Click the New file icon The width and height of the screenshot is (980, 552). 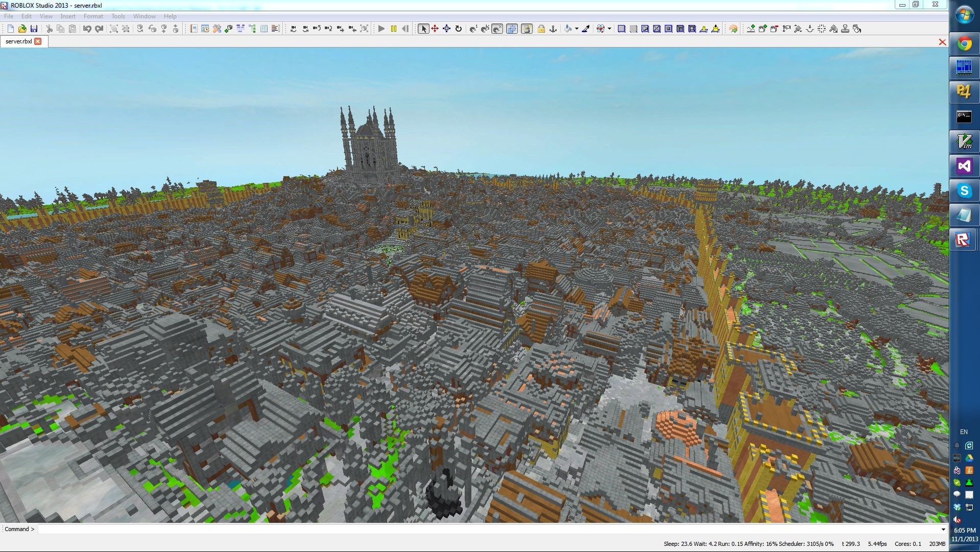[10, 29]
